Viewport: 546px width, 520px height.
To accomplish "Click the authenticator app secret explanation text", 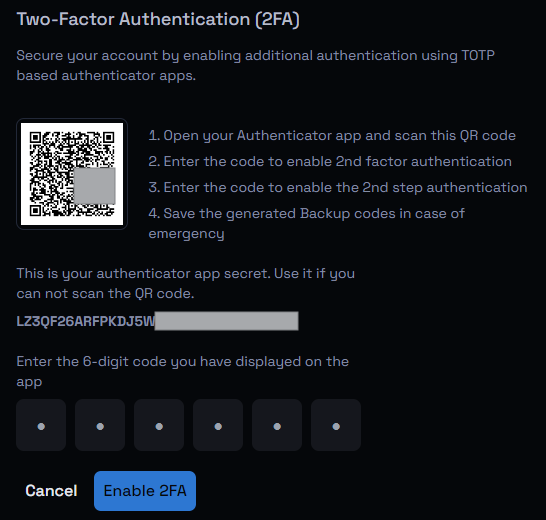I will coord(186,284).
